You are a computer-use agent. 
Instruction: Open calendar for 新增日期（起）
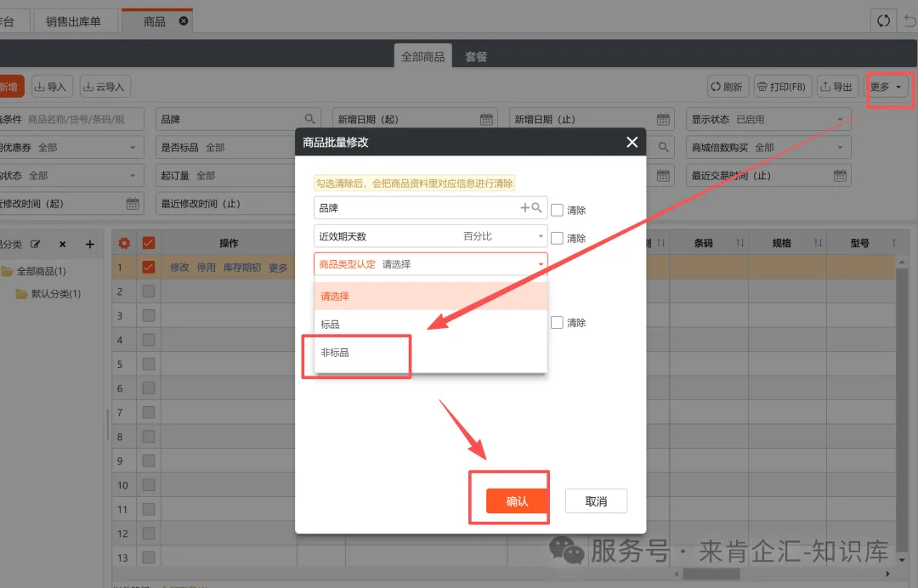486,120
